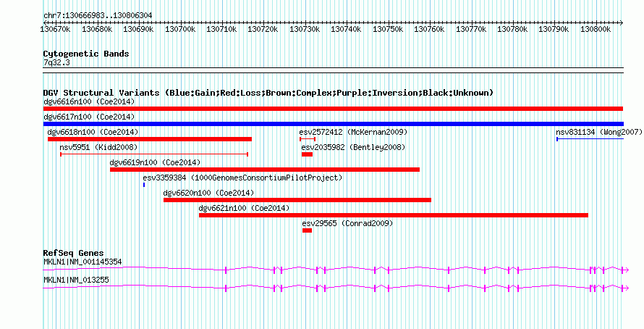
Task: Click the RefSeq Genes track heading
Action: click(x=74, y=253)
